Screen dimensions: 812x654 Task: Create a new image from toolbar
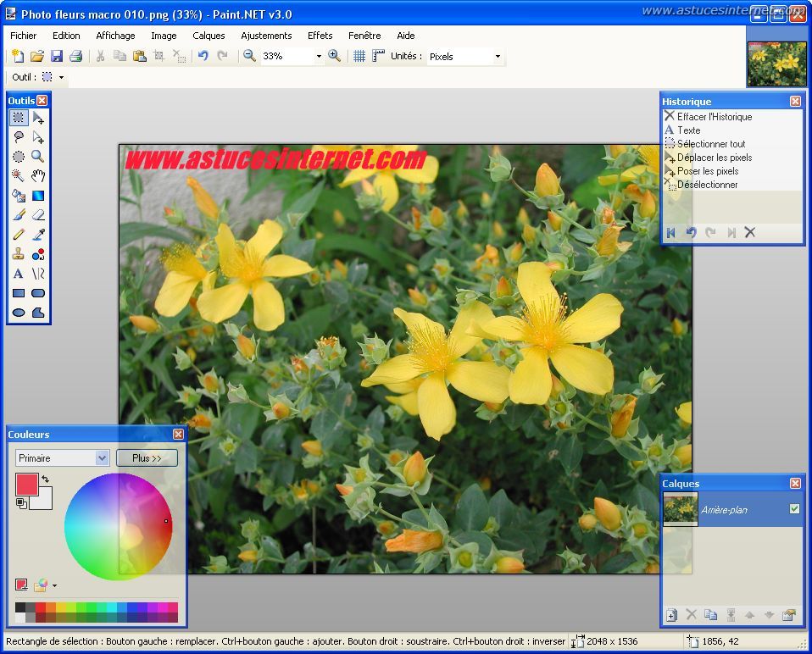(18, 56)
